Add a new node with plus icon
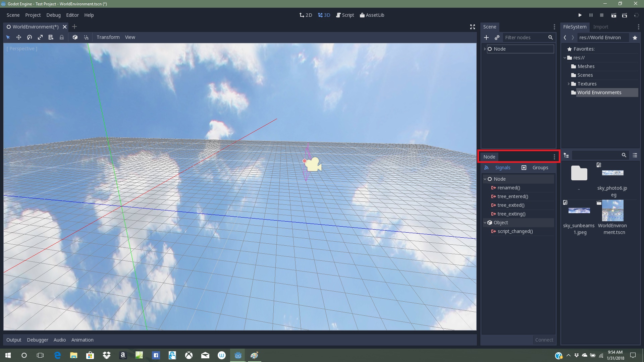 (486, 38)
